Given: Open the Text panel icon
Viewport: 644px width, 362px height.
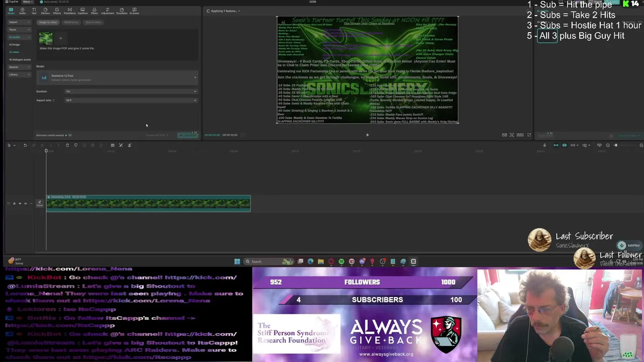Looking at the screenshot, I should [34, 11].
